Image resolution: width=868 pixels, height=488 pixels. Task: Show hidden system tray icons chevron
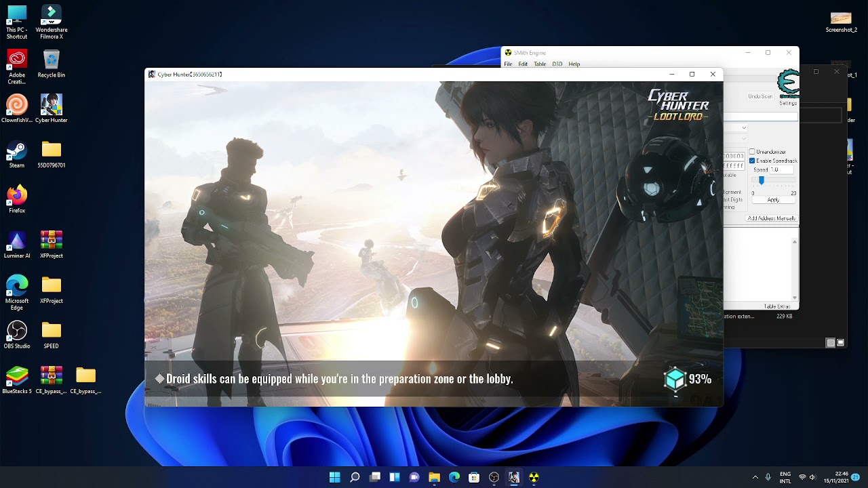click(x=755, y=477)
